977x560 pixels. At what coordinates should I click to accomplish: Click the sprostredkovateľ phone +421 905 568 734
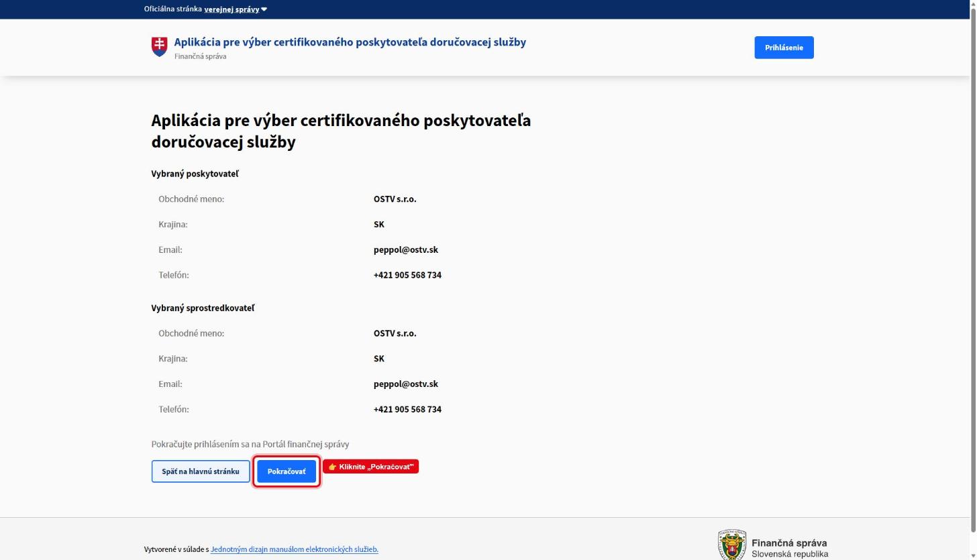pos(407,409)
